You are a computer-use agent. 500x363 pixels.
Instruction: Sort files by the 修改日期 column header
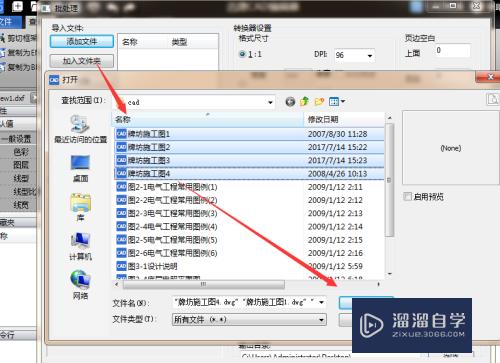pyautogui.click(x=344, y=119)
